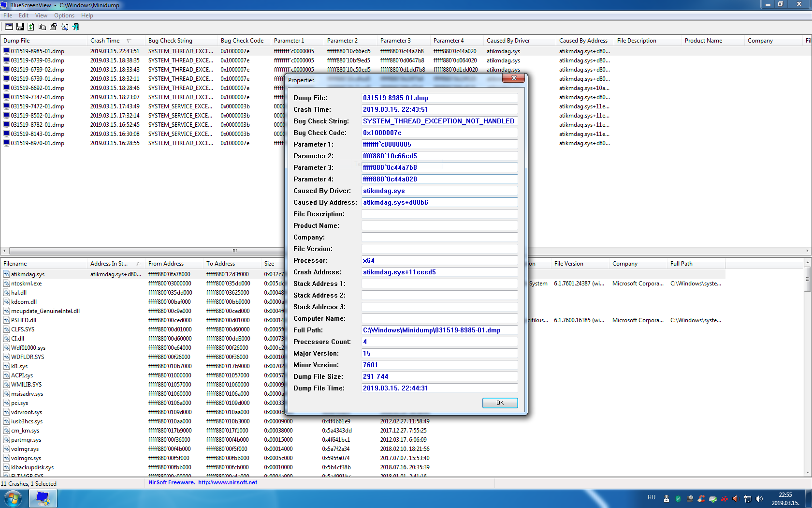This screenshot has height=508, width=812.
Task: Click lower pane scroll down arrow
Action: click(x=807, y=473)
